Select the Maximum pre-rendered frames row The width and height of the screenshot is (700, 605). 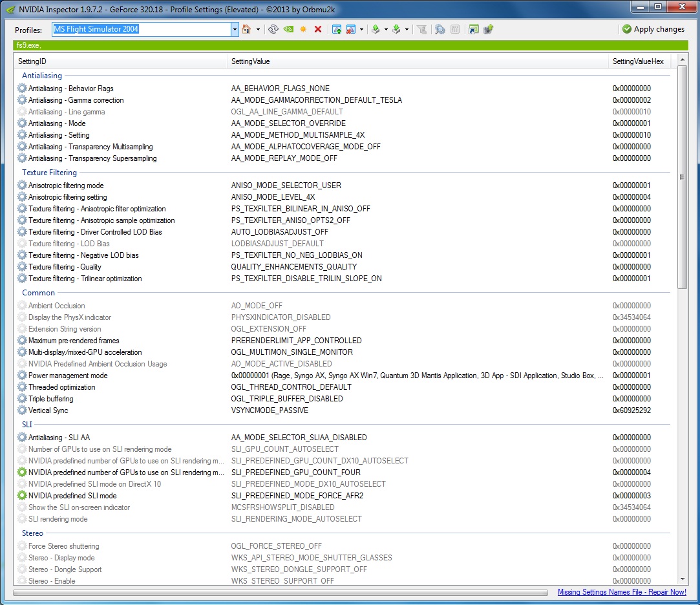coord(343,340)
